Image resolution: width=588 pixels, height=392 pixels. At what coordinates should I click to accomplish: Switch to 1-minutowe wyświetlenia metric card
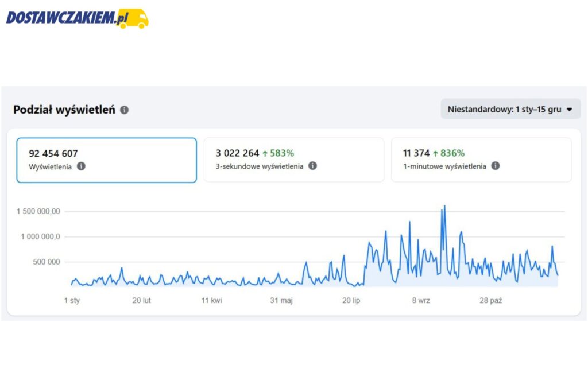tap(481, 160)
